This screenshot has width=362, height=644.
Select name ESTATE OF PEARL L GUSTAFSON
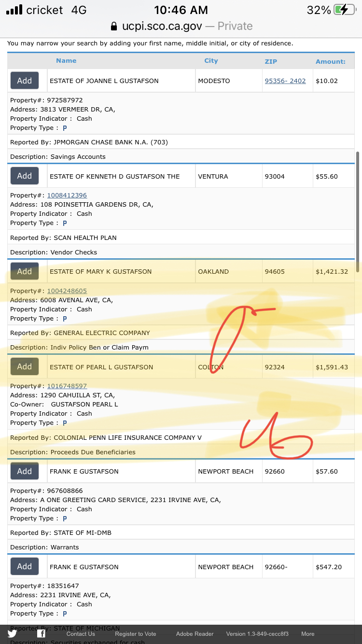click(x=101, y=367)
